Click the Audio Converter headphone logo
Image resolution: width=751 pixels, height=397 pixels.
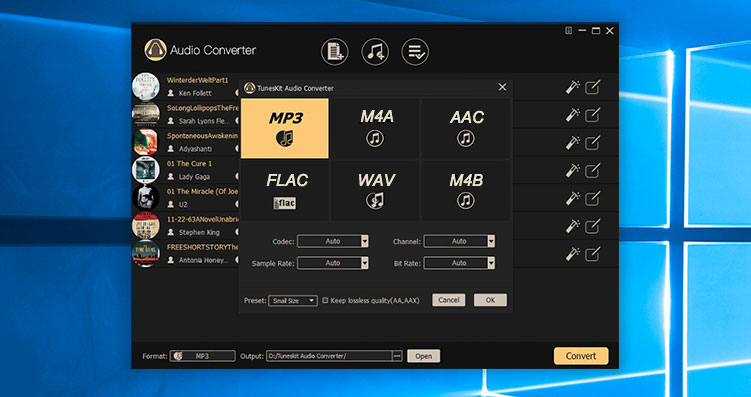pyautogui.click(x=156, y=50)
